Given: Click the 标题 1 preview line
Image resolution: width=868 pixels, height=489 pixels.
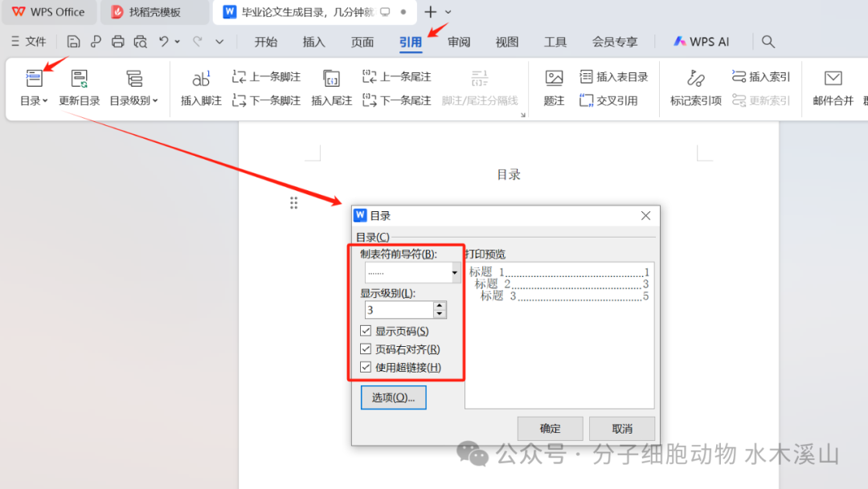Looking at the screenshot, I should 559,271.
